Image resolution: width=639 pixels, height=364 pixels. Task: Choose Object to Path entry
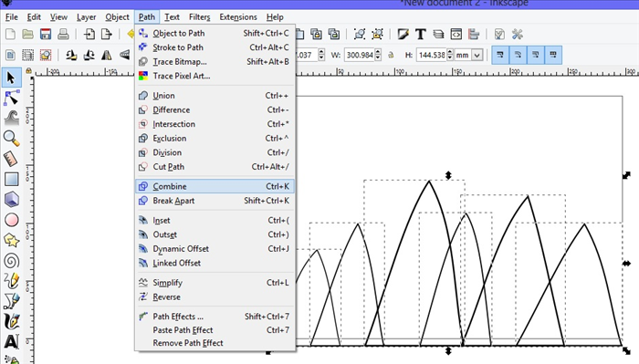[x=215, y=33]
